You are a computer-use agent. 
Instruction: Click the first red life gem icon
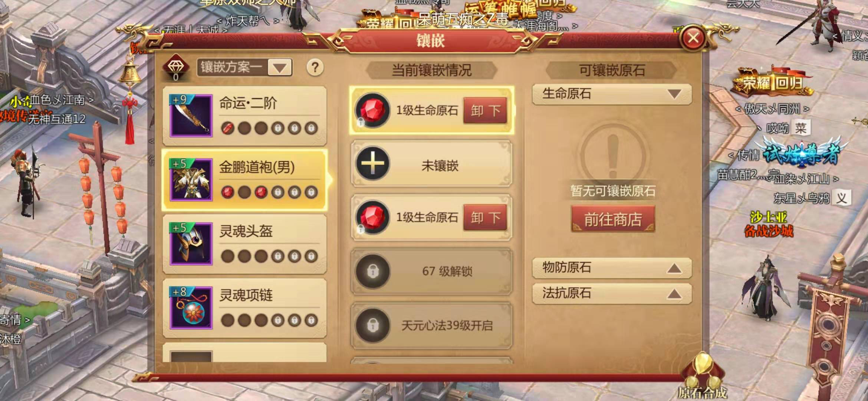pyautogui.click(x=372, y=110)
